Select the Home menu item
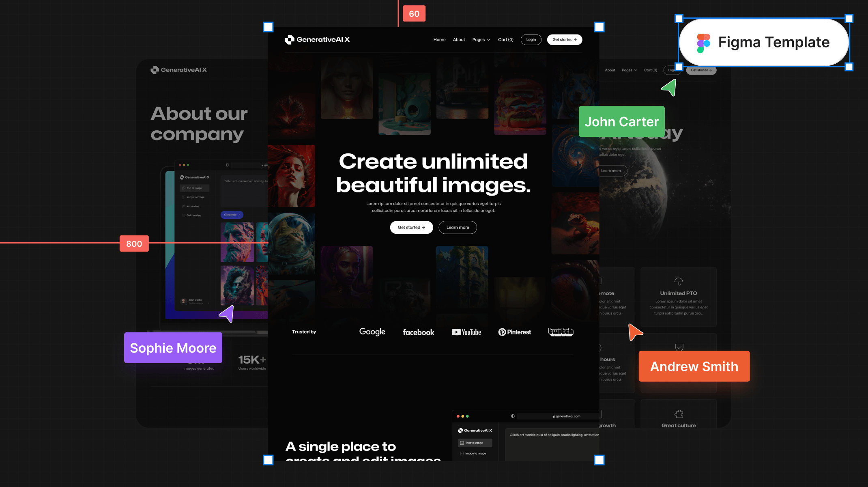The width and height of the screenshot is (868, 487). tap(440, 39)
